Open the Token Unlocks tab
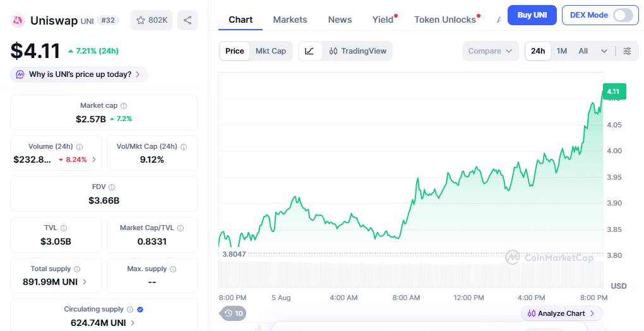 [445, 20]
